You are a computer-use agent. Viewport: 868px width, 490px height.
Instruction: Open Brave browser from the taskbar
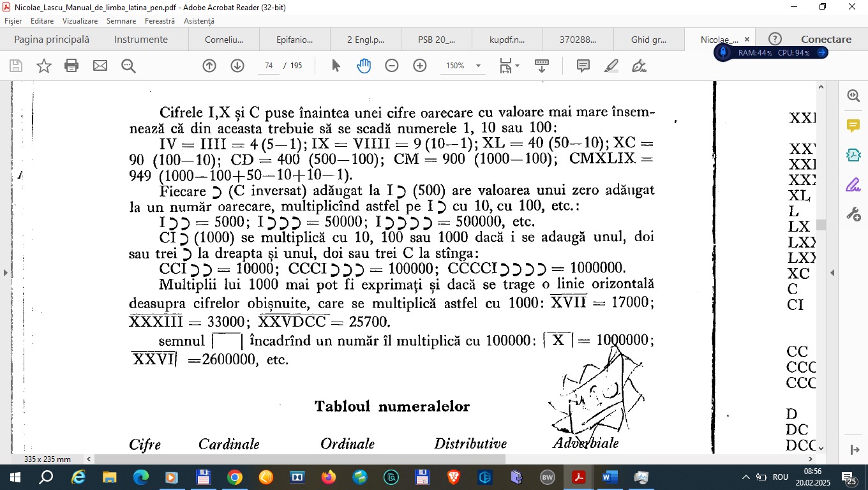pyautogui.click(x=454, y=477)
